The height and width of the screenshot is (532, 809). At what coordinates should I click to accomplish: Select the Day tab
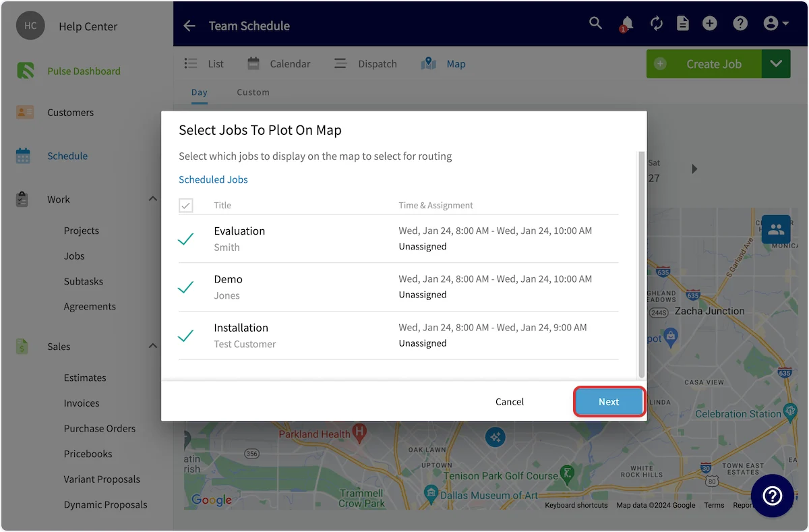[x=199, y=92]
